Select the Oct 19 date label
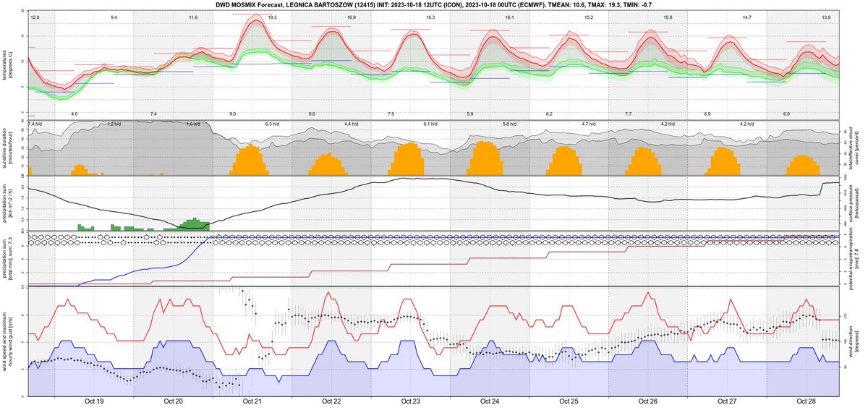 (94, 401)
